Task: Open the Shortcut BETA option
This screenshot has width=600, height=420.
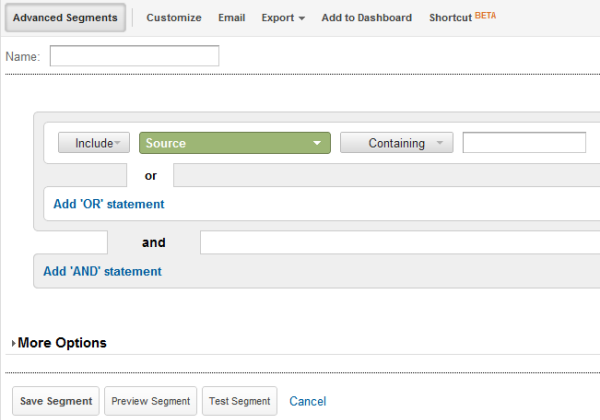Action: 461,18
